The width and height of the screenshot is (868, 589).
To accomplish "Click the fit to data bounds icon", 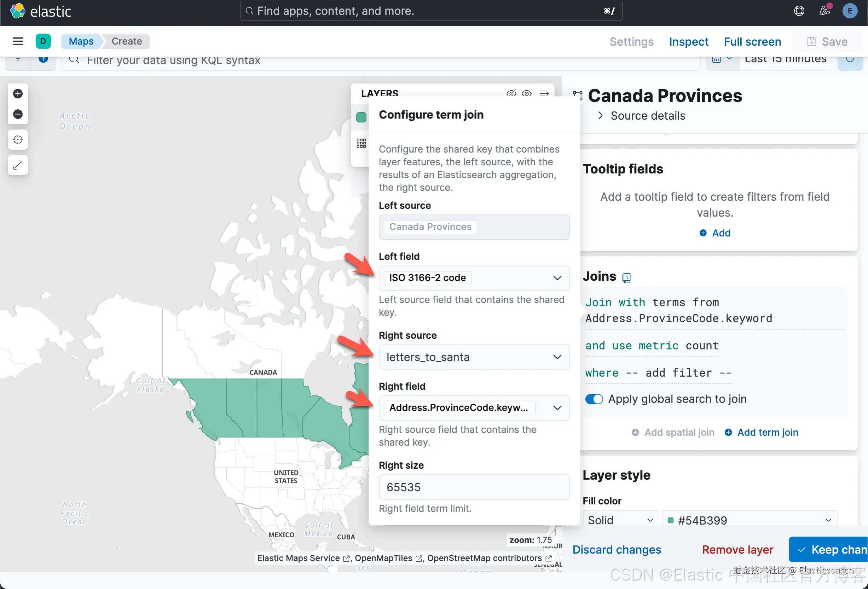I will [18, 140].
